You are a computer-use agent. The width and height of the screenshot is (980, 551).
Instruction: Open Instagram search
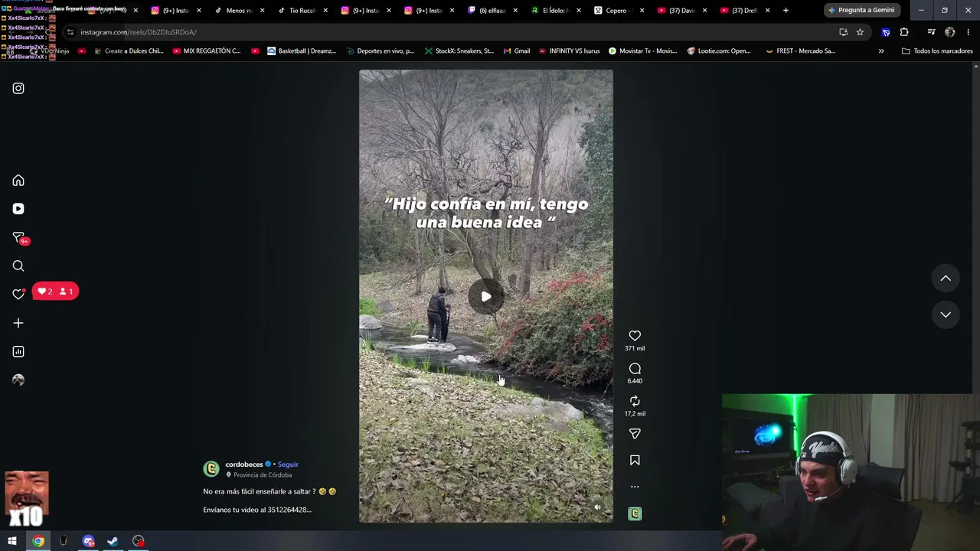[x=18, y=266]
